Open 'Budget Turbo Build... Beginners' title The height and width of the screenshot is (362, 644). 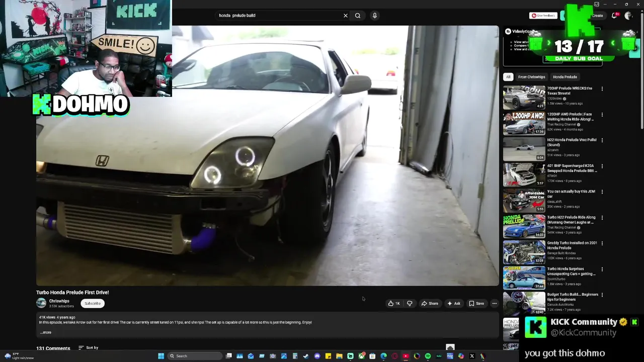(x=572, y=297)
